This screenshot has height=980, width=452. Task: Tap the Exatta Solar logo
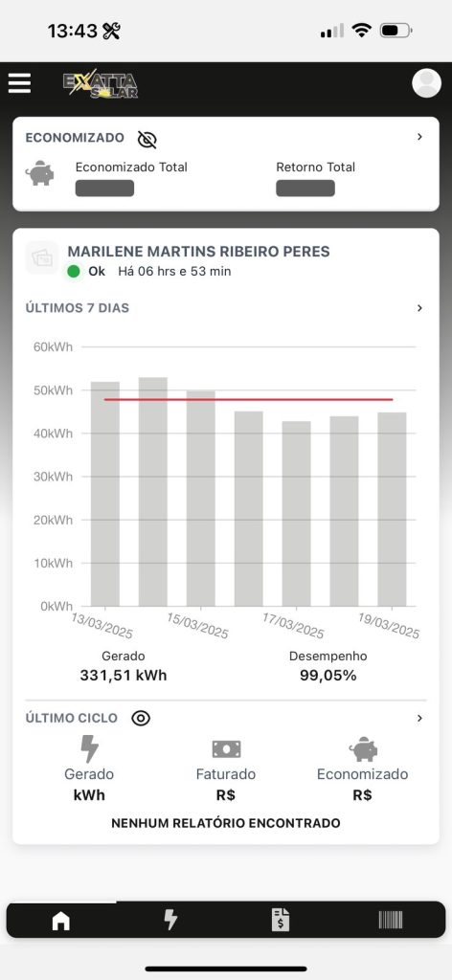point(100,84)
